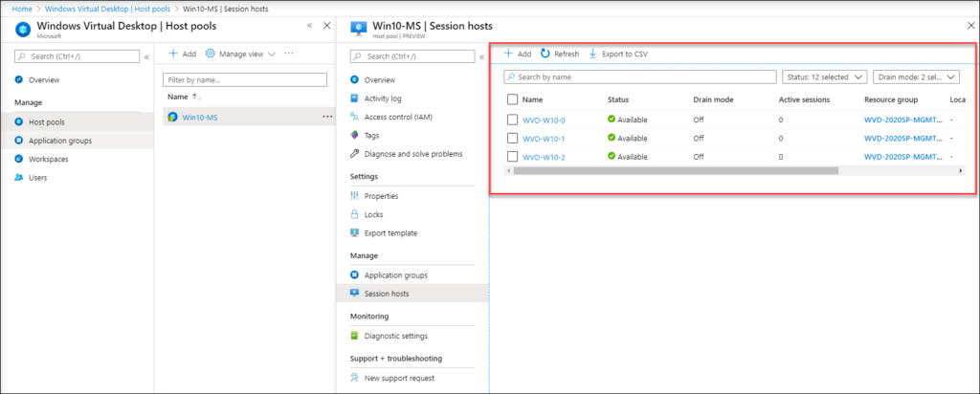This screenshot has width=980, height=394.
Task: Focus the Win10-MS menu search box
Action: click(412, 56)
